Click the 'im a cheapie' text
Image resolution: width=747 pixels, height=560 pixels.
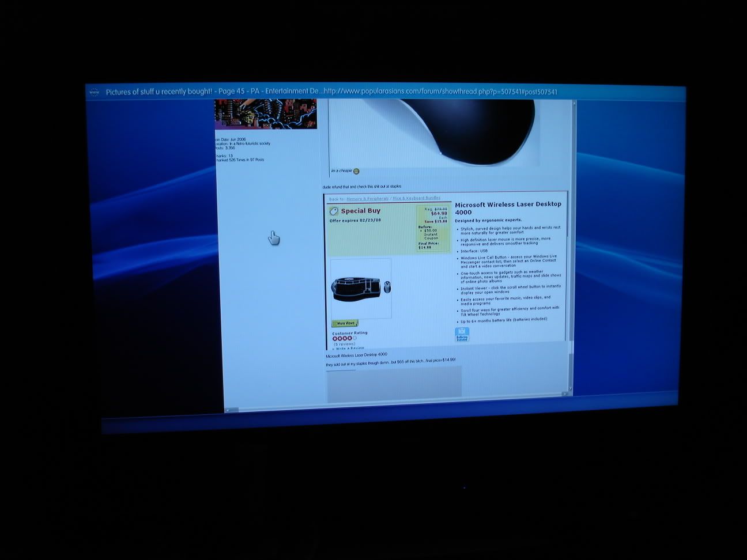click(342, 171)
